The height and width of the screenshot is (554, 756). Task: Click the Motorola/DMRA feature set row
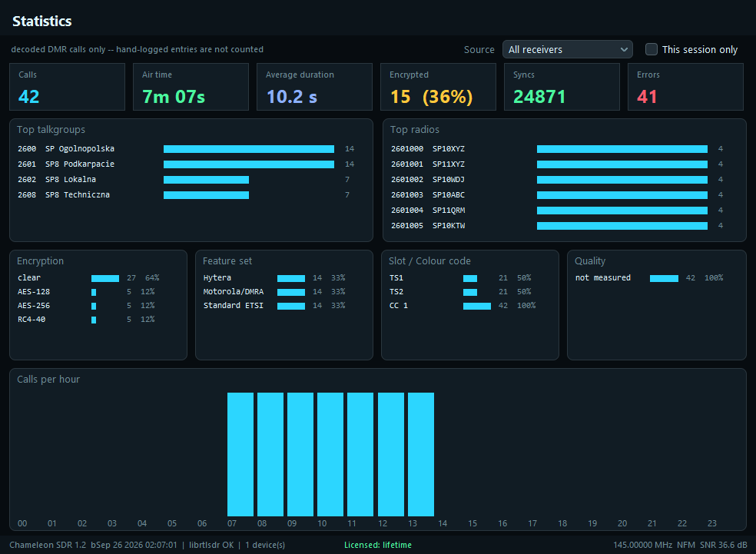pyautogui.click(x=274, y=292)
